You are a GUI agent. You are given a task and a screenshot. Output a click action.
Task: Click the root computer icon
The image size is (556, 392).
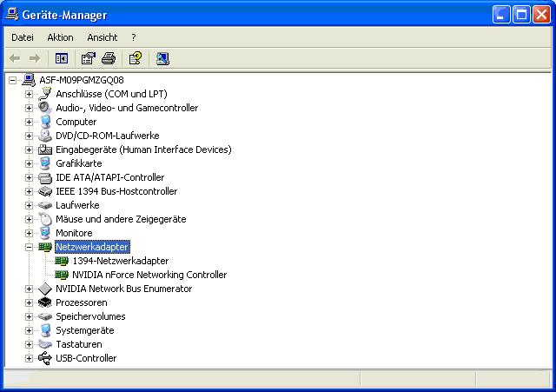29,80
